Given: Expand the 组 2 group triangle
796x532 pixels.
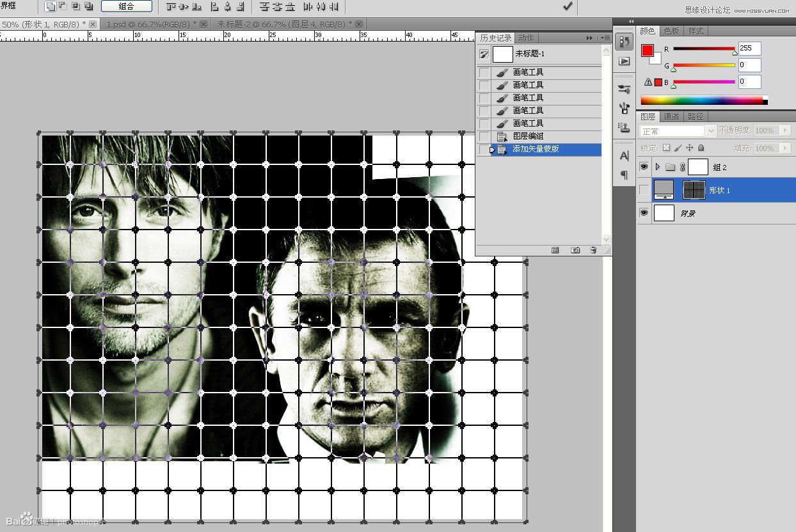Looking at the screenshot, I should click(657, 167).
